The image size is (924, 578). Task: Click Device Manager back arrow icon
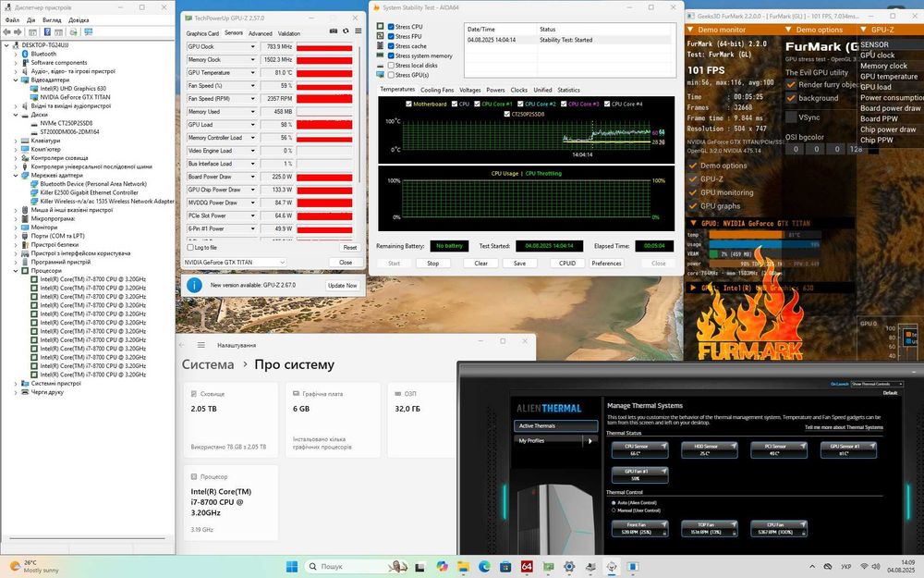(7, 31)
